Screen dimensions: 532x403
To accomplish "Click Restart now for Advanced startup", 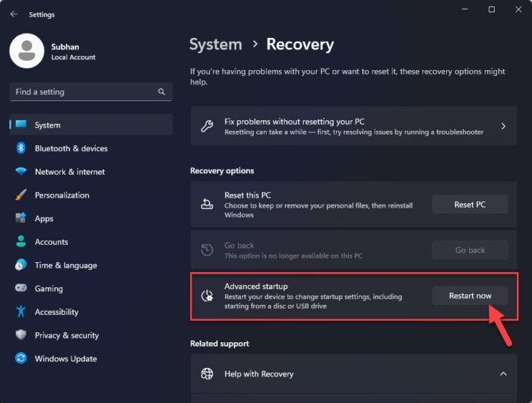I will (470, 296).
